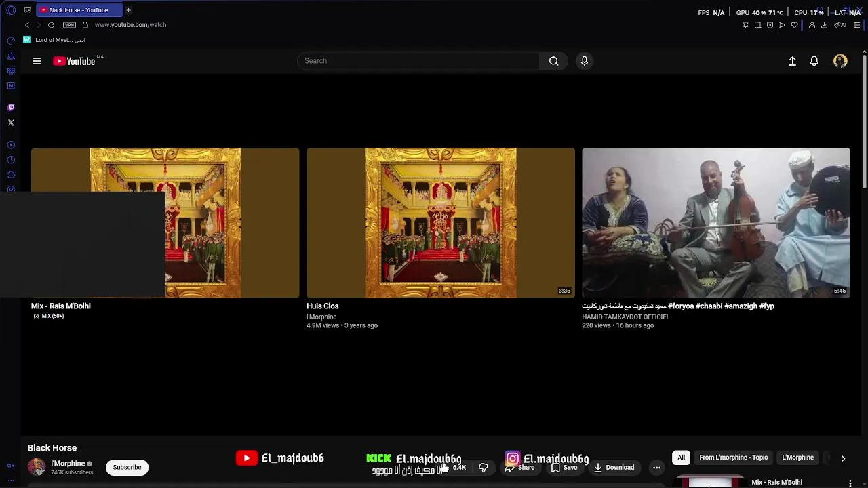Open YouTube create/upload icon

point(792,61)
